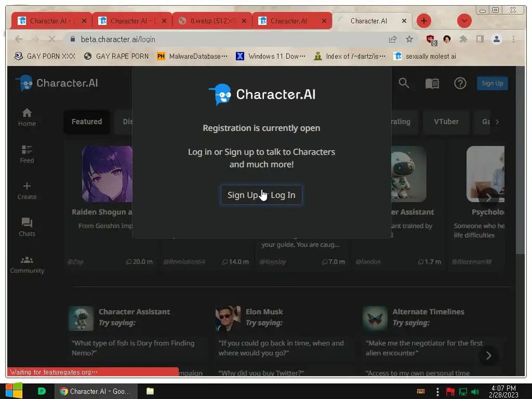Toggle the browser side panel icon
The image size is (532, 399).
480,39
